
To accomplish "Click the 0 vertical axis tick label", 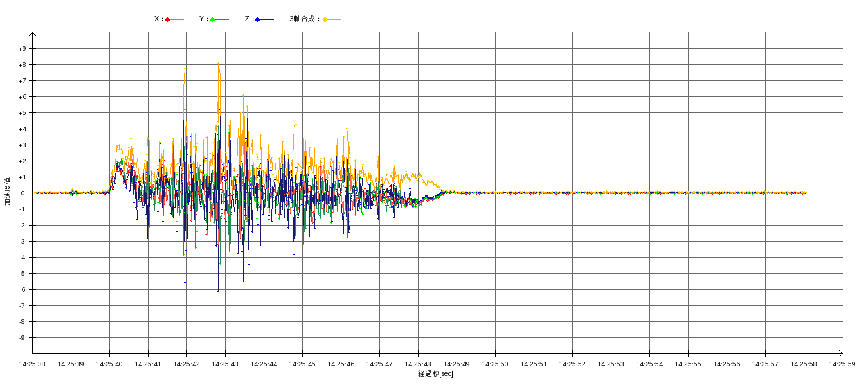I will [24, 193].
